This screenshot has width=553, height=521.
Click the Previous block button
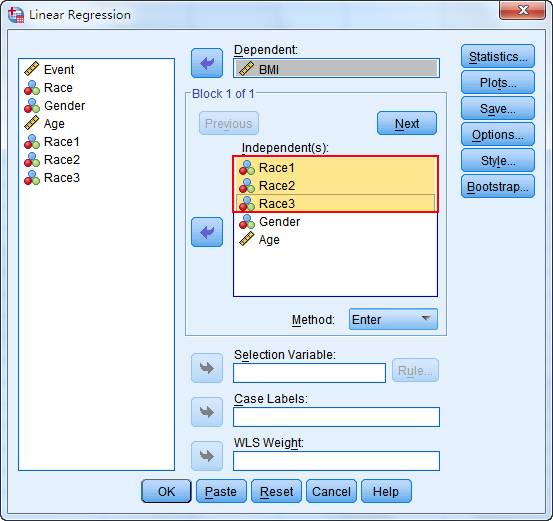(229, 123)
